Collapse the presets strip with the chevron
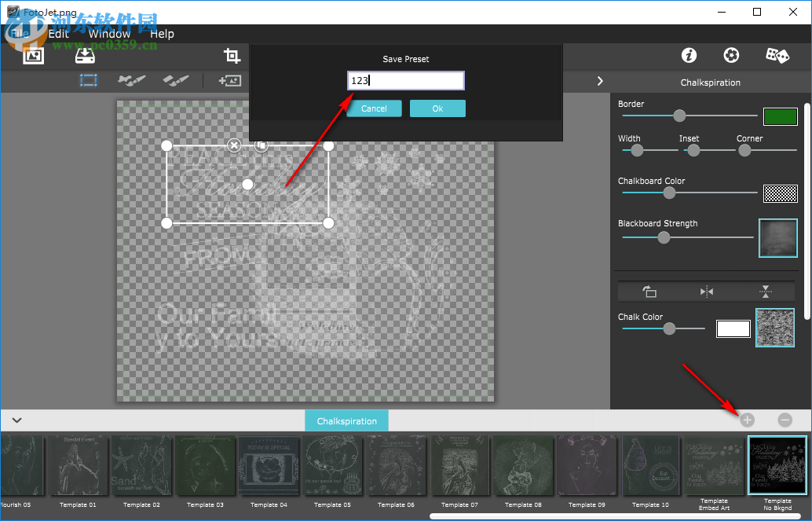This screenshot has width=812, height=521. point(16,420)
